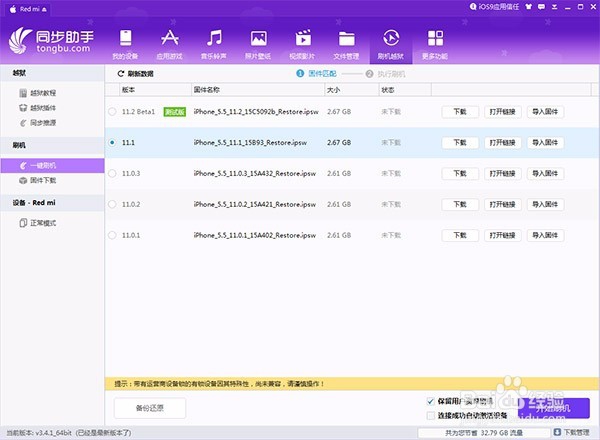This screenshot has width=600, height=440.
Task: Click 正常模式 normal mode in sidebar
Action: [x=38, y=223]
